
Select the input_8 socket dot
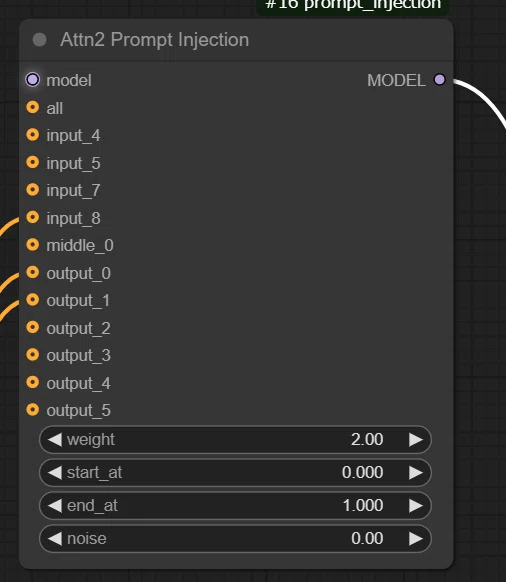tap(33, 217)
